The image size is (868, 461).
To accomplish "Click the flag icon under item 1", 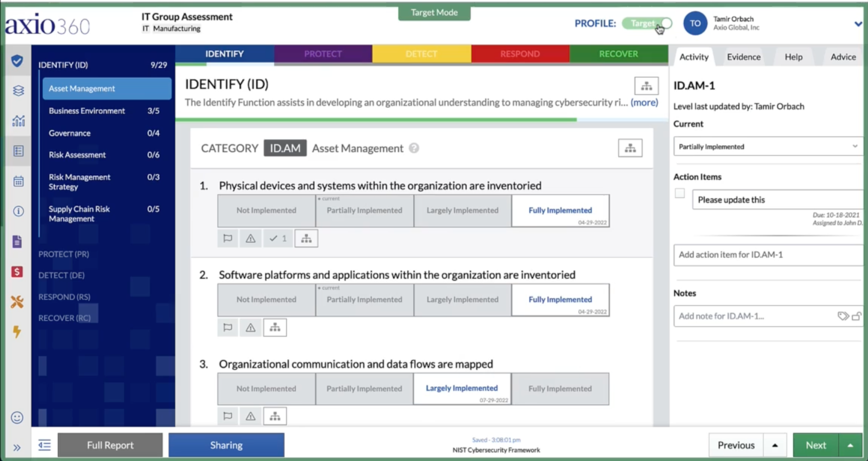I will coord(228,239).
